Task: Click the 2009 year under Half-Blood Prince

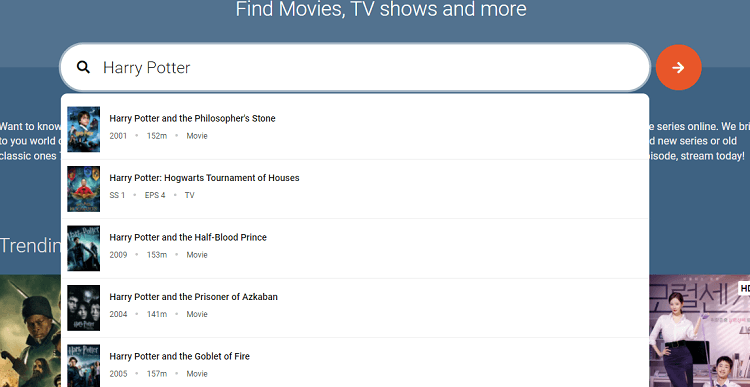Action: click(118, 255)
